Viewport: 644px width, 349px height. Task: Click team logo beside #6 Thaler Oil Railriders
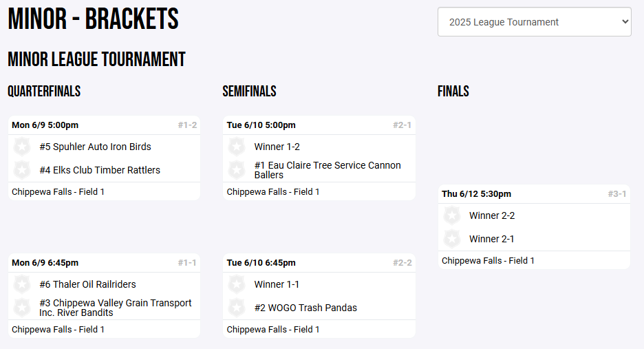coord(22,284)
